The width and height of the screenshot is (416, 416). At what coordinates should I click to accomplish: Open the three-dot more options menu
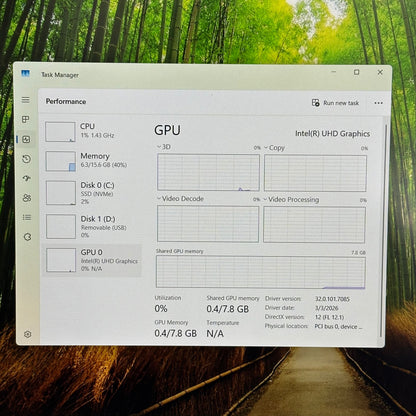pyautogui.click(x=378, y=103)
